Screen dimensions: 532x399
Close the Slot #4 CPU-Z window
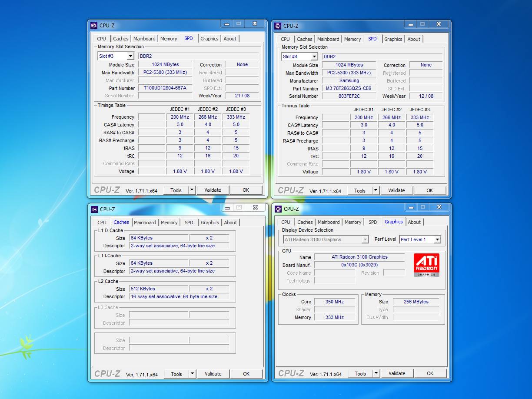(x=439, y=24)
